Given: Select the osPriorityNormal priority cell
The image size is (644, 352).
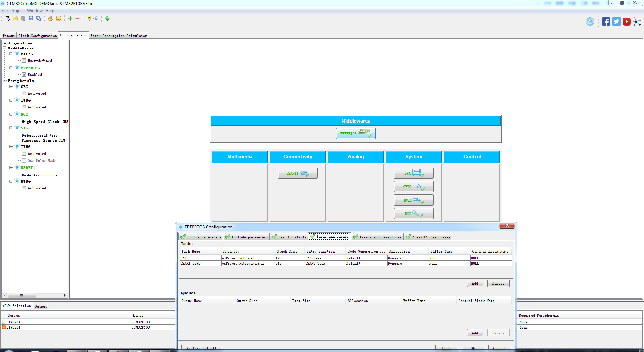Looking at the screenshot, I should [248, 258].
